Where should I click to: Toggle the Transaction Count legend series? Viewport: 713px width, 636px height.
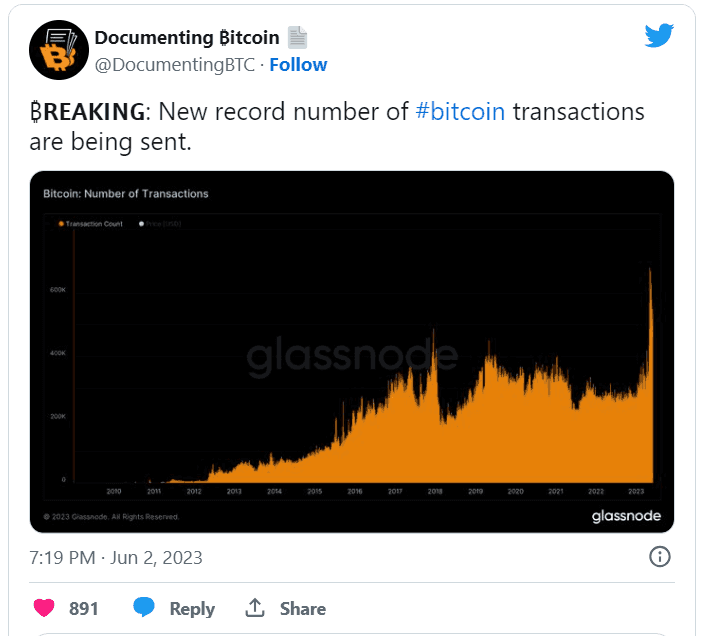92,223
